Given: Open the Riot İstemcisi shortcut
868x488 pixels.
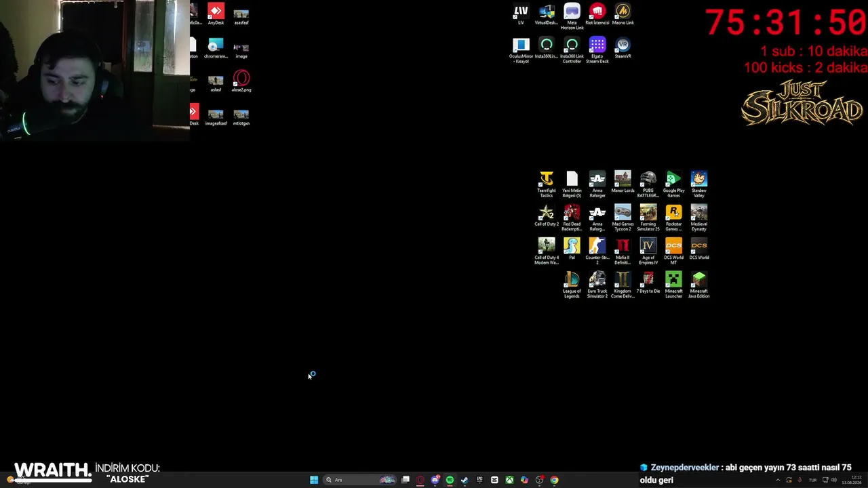Looking at the screenshot, I should pyautogui.click(x=597, y=14).
